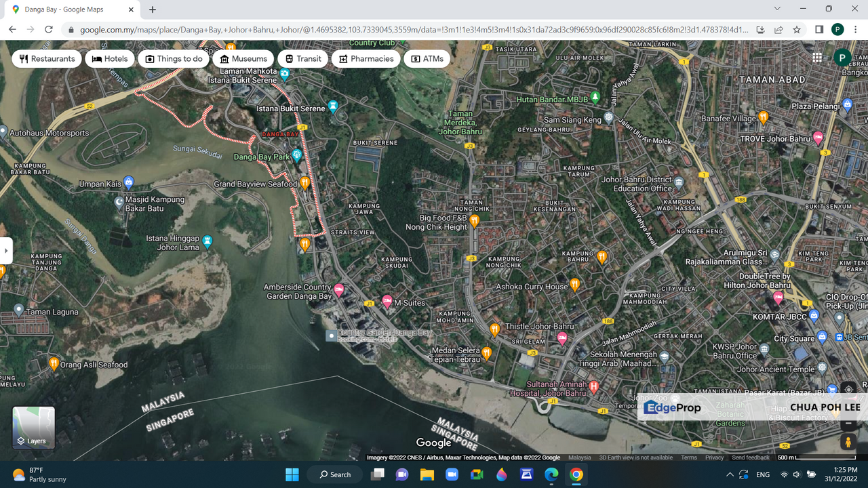Select Thistle Johor Bahru hotel pin
Screen dimensions: 868x488
click(x=562, y=338)
